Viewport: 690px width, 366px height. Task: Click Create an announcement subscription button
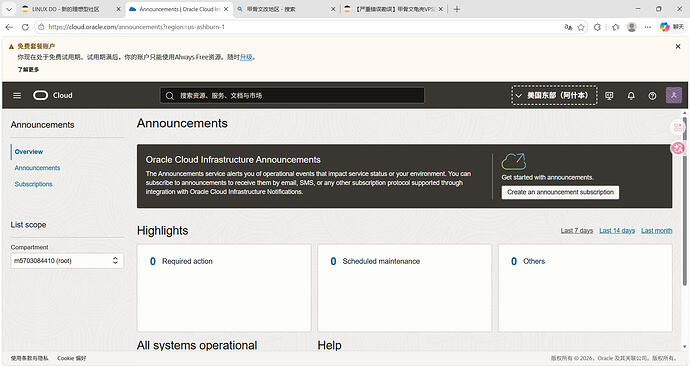(x=560, y=192)
